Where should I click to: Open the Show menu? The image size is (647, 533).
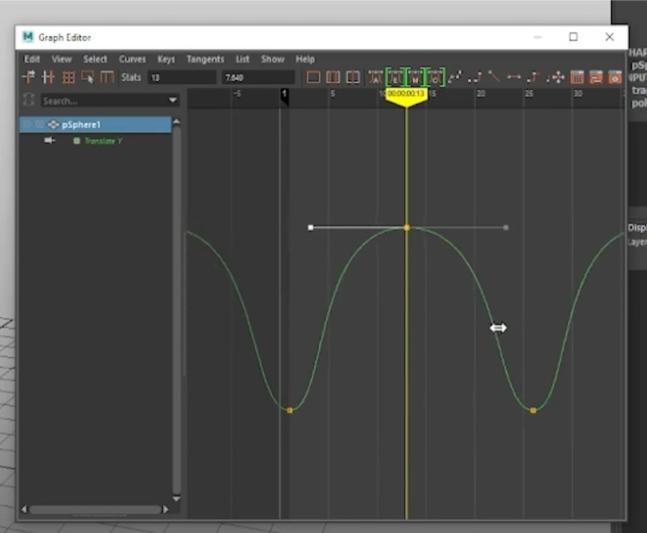pyautogui.click(x=273, y=59)
